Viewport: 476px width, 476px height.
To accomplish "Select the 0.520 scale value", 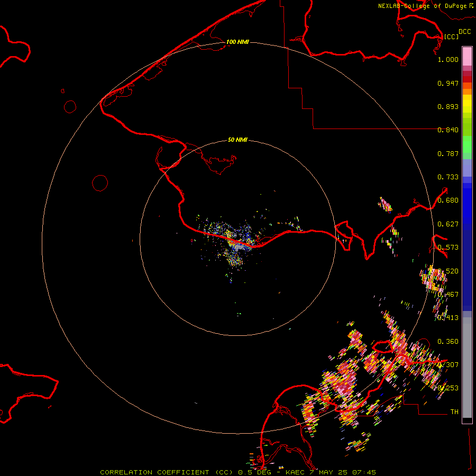I will 448,271.
